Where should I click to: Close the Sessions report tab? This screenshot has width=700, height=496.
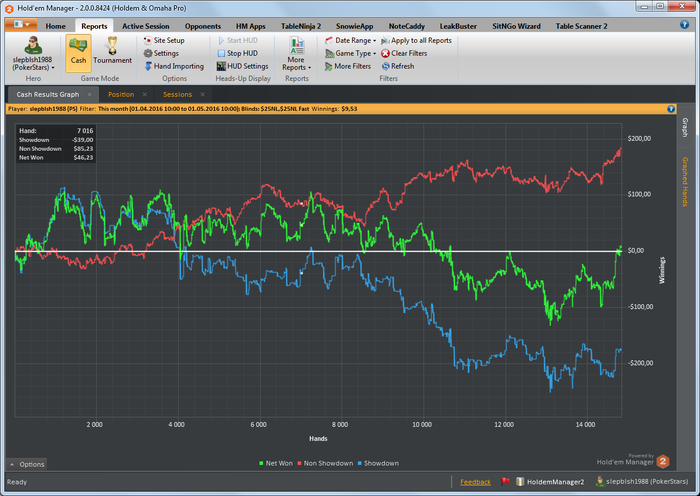(203, 94)
